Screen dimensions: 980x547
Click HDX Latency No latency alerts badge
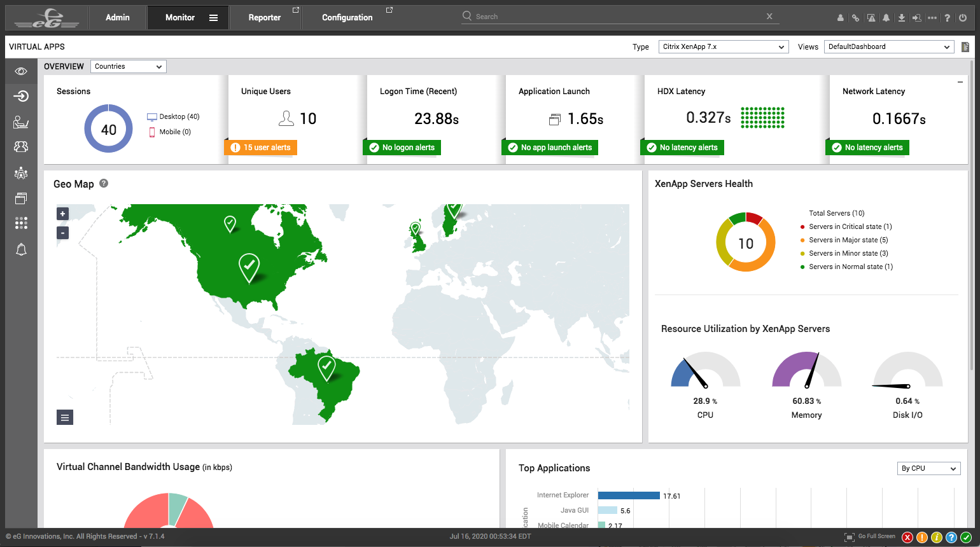682,148
